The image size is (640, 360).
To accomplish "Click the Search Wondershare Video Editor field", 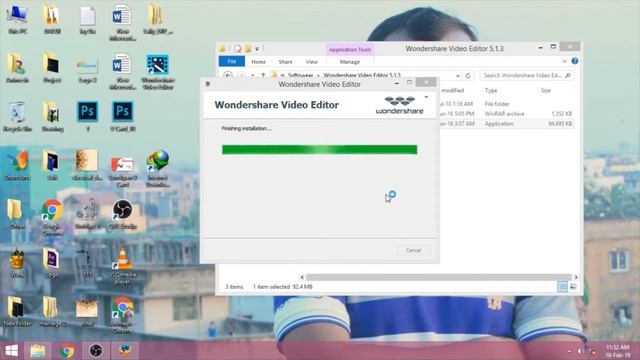I will pyautogui.click(x=527, y=76).
